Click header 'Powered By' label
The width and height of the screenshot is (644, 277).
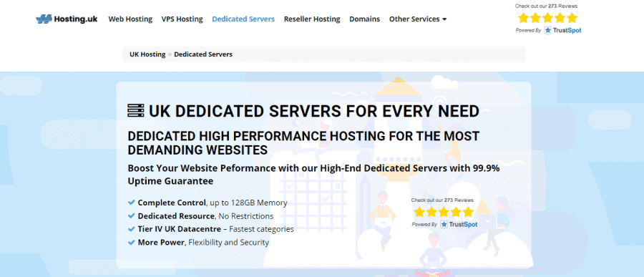[x=528, y=30]
